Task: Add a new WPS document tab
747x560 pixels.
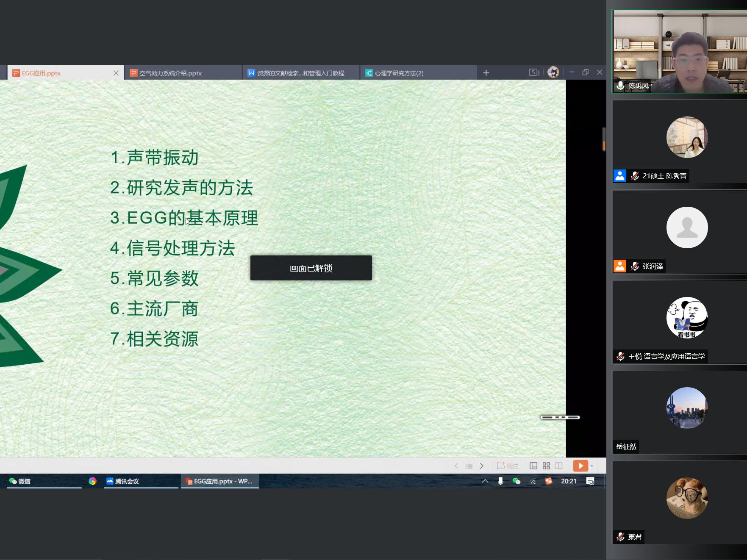Action: pyautogui.click(x=486, y=73)
